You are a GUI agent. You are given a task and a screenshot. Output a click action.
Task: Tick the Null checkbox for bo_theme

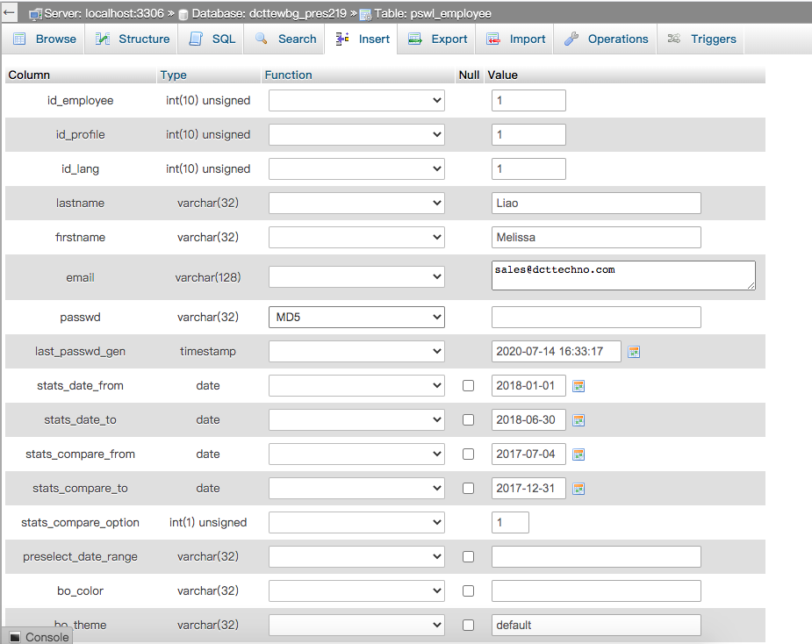click(468, 625)
